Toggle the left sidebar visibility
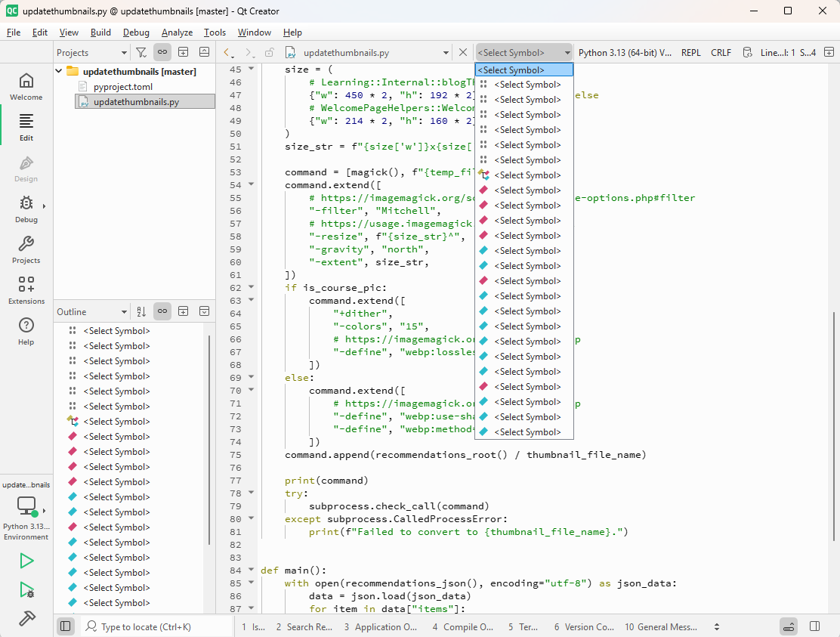840x637 pixels. (66, 626)
